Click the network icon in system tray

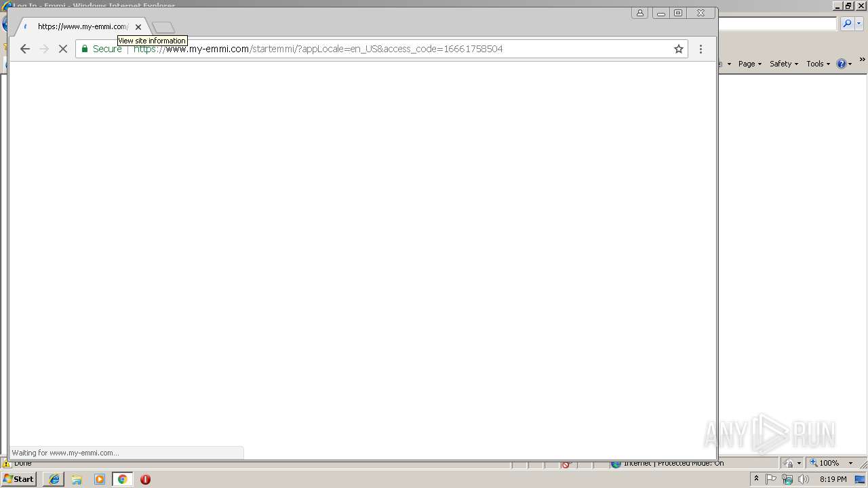(x=787, y=479)
